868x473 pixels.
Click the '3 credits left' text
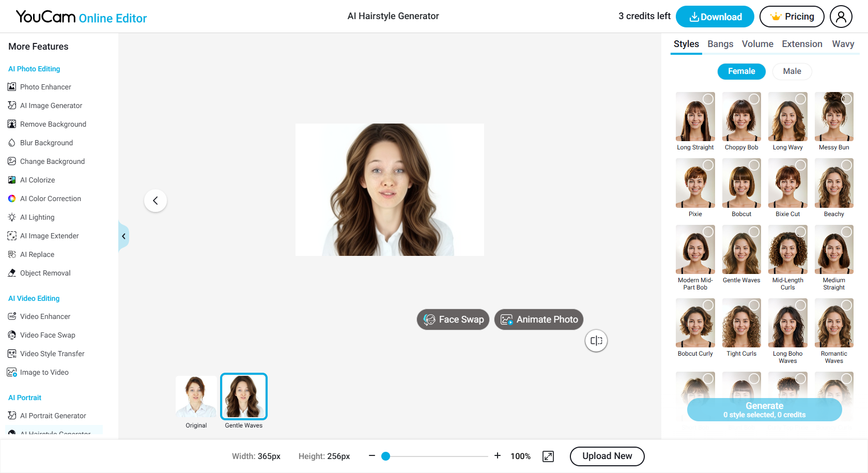tap(644, 16)
